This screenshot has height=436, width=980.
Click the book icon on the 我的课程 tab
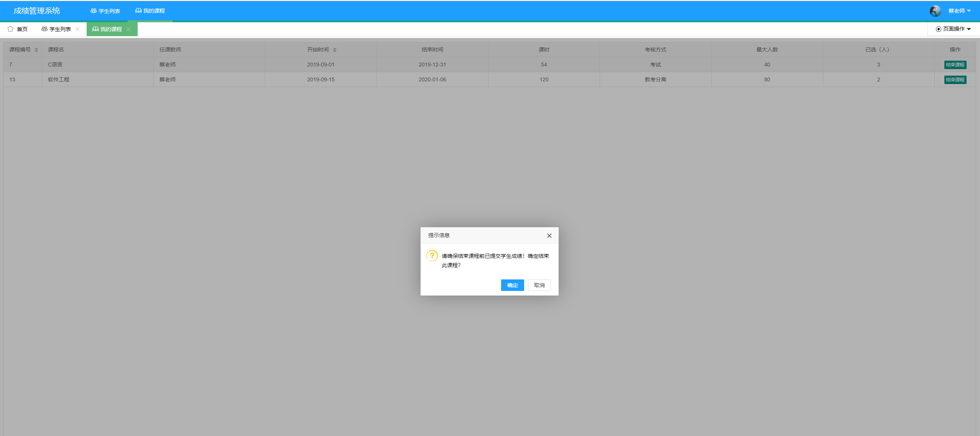coord(95,29)
